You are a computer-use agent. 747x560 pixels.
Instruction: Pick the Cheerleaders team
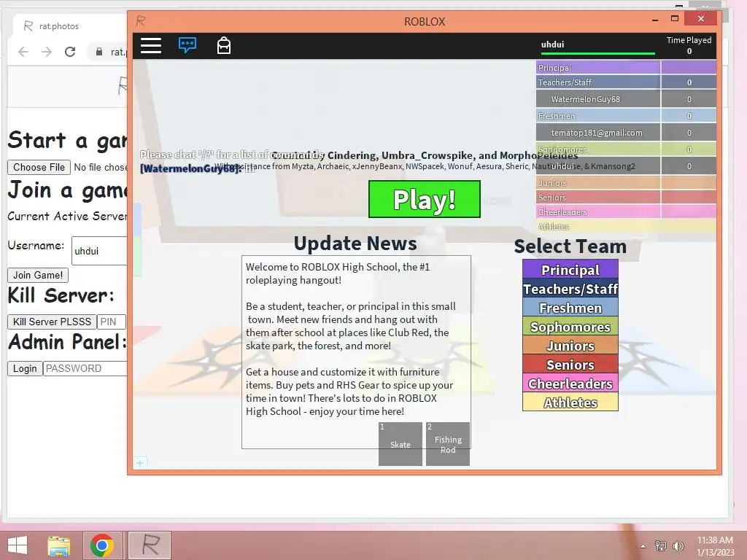pos(570,384)
